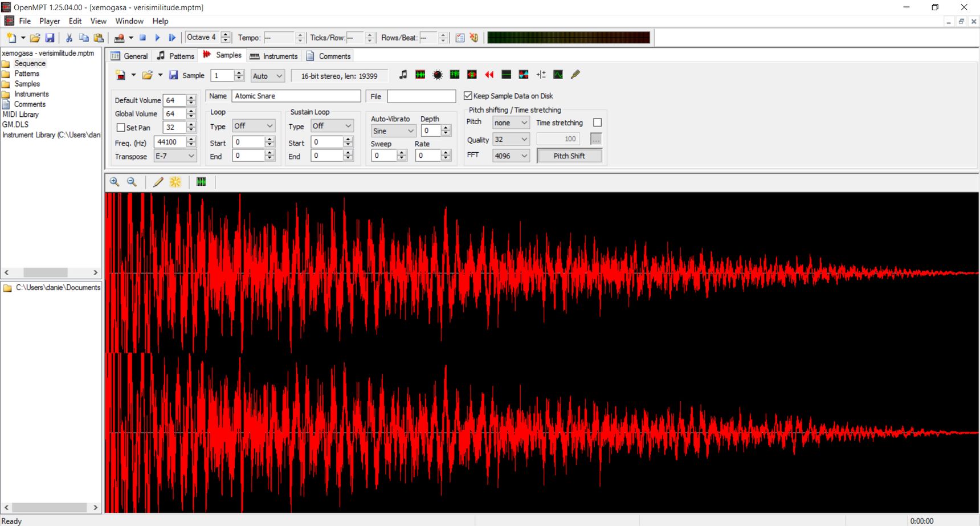Switch to the Instruments tab

[x=274, y=56]
